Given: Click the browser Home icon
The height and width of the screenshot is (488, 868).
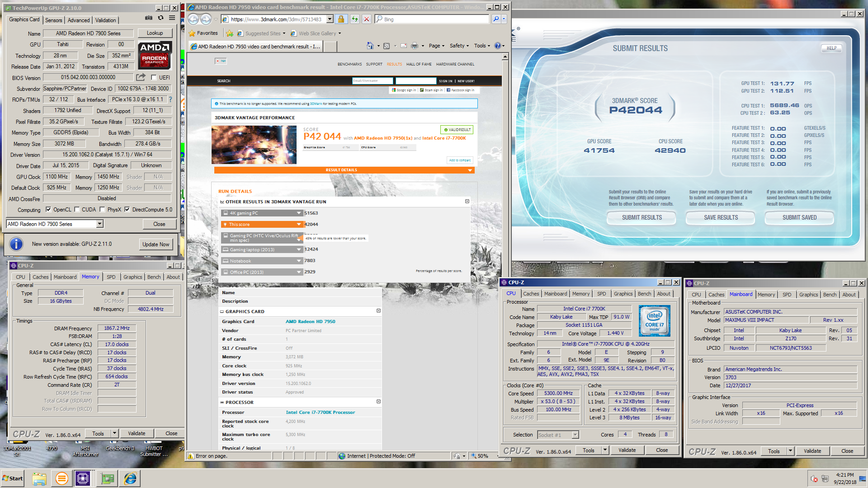Looking at the screenshot, I should tap(370, 46).
